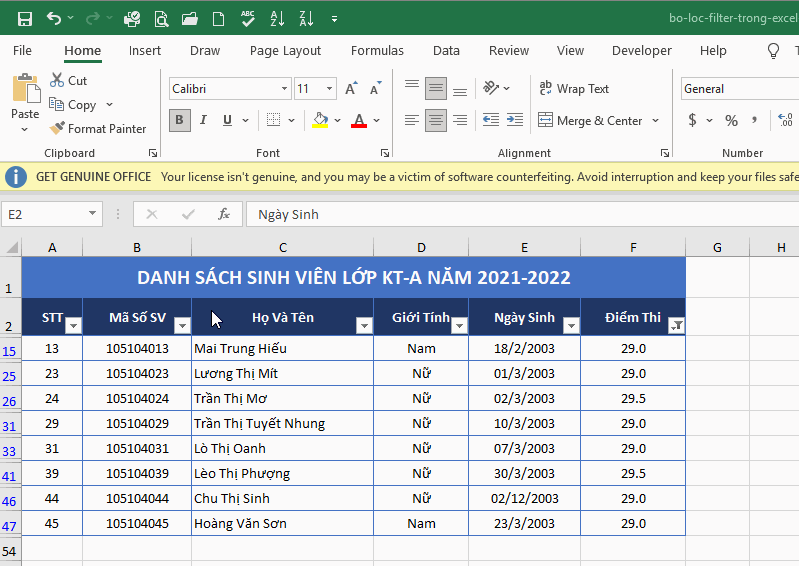799x566 pixels.
Task: Apply the yellow fill color swatch
Action: click(x=320, y=120)
